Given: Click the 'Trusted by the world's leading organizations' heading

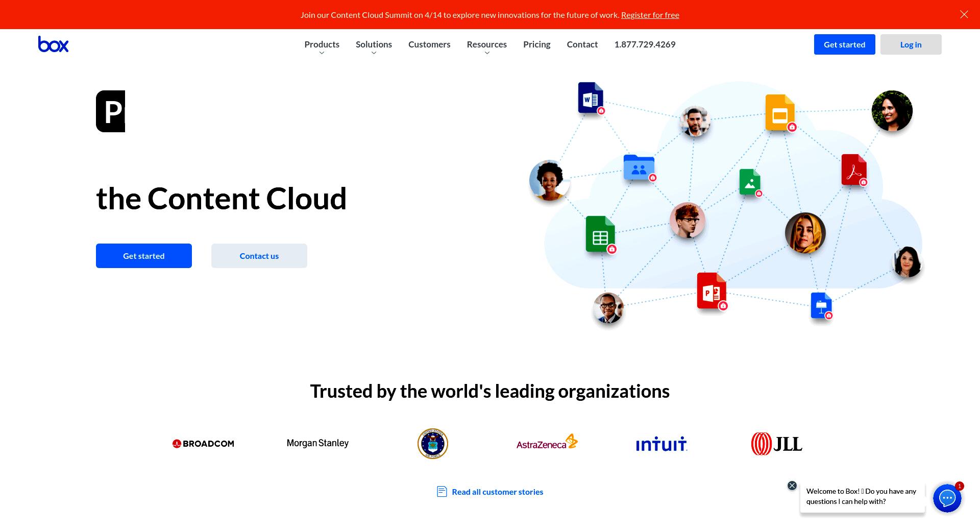Looking at the screenshot, I should [x=490, y=392].
